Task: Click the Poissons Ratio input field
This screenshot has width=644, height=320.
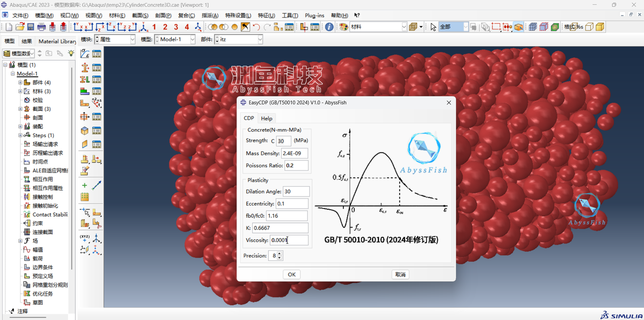Action: pos(296,165)
